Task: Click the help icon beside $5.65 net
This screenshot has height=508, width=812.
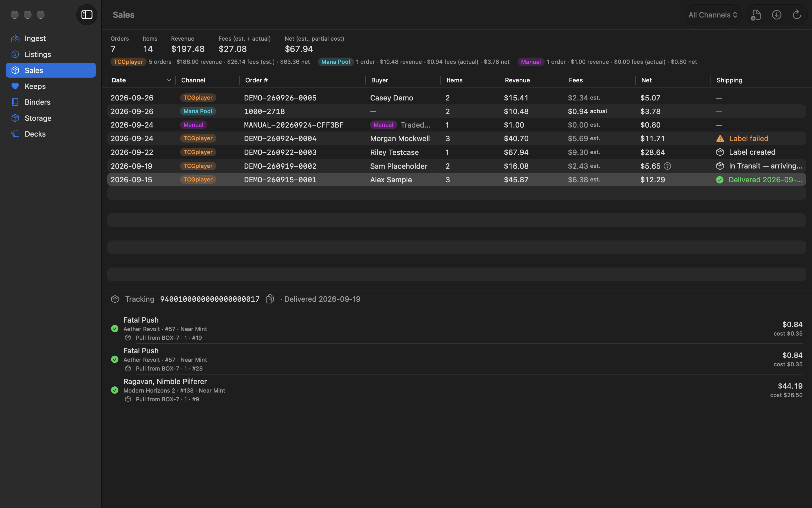Action: (x=667, y=166)
